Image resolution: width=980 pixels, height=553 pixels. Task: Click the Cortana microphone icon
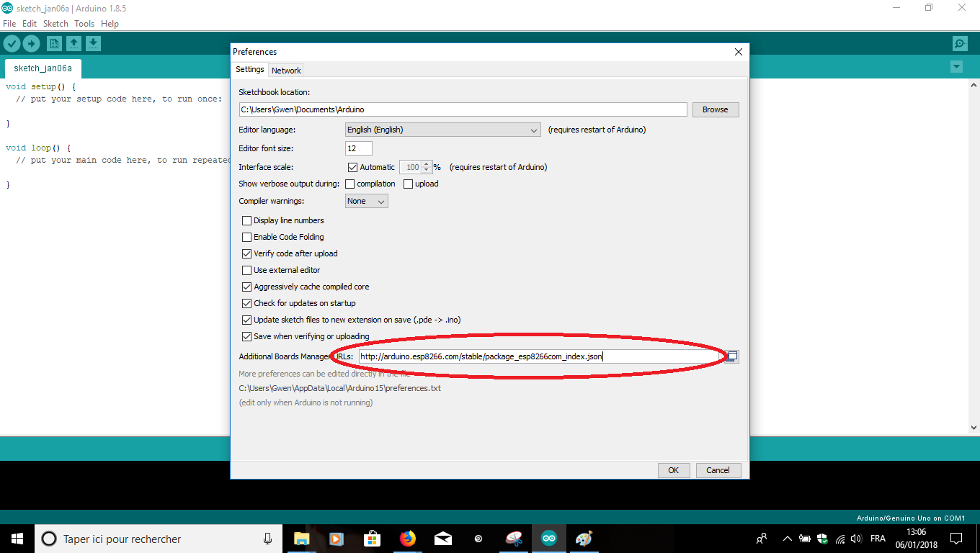(267, 539)
